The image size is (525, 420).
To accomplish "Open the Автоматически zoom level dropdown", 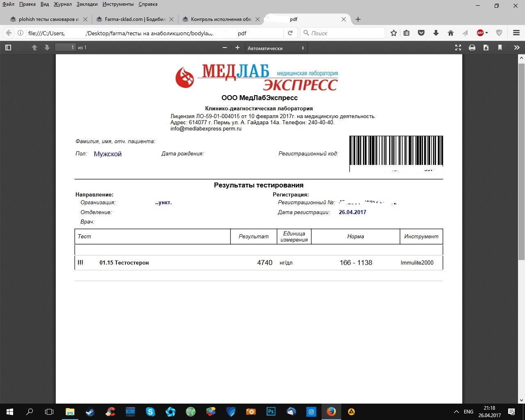I will click(276, 48).
